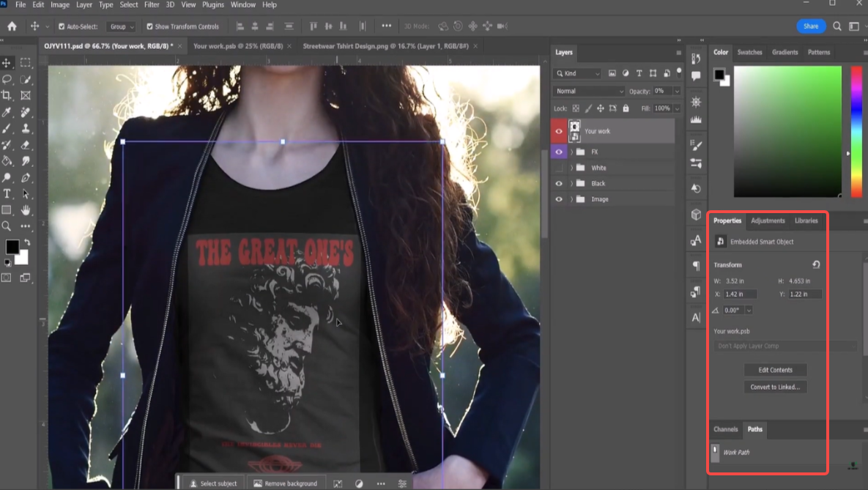The width and height of the screenshot is (868, 490).
Task: Select the Crop tool
Action: 7,95
